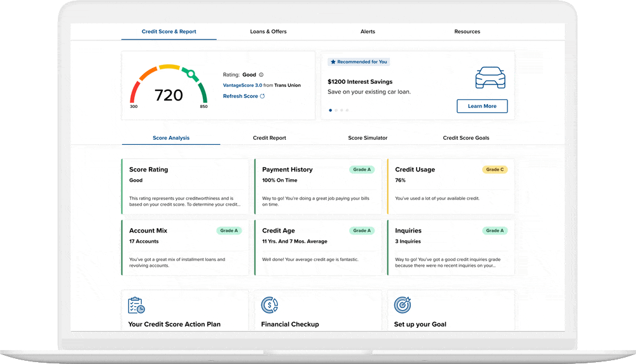Open the Alerts tab
The image size is (636, 364).
pyautogui.click(x=368, y=32)
